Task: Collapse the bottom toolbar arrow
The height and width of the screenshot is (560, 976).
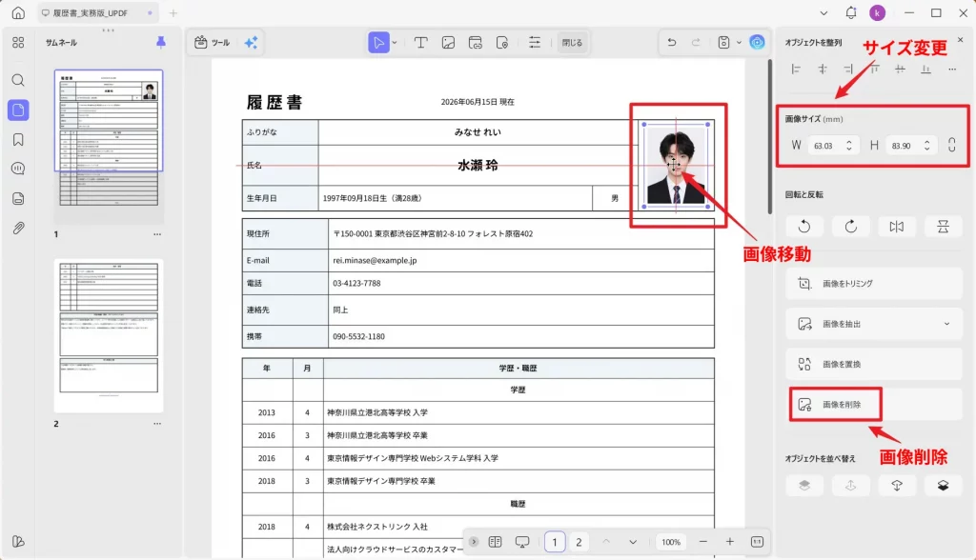Action: click(x=474, y=542)
